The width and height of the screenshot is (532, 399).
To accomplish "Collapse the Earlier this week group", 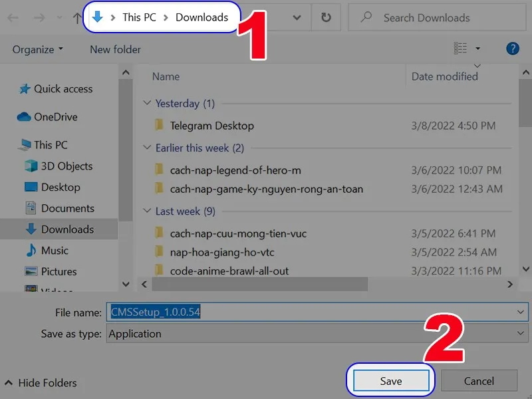I will coord(148,148).
